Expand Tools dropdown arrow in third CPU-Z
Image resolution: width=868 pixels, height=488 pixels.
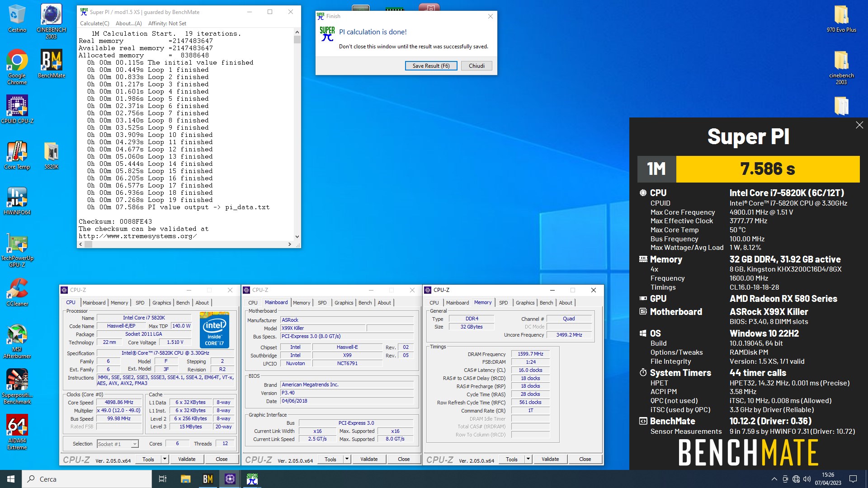click(x=528, y=459)
